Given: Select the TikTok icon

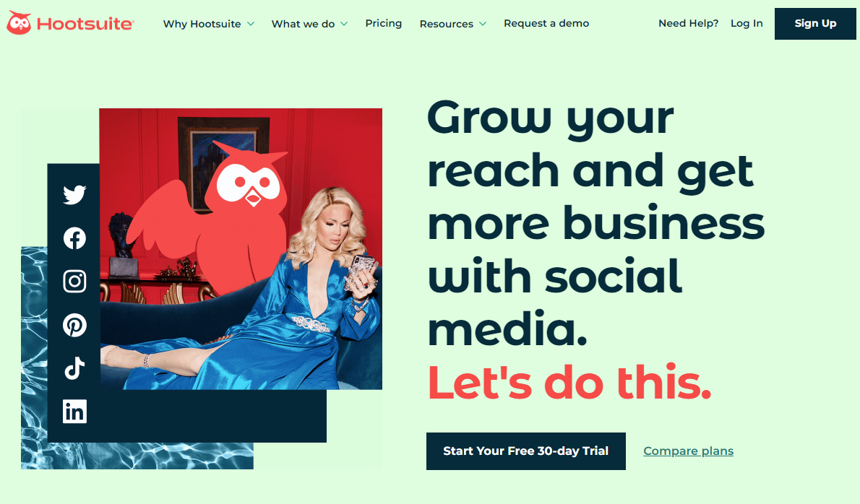Looking at the screenshot, I should tap(74, 368).
